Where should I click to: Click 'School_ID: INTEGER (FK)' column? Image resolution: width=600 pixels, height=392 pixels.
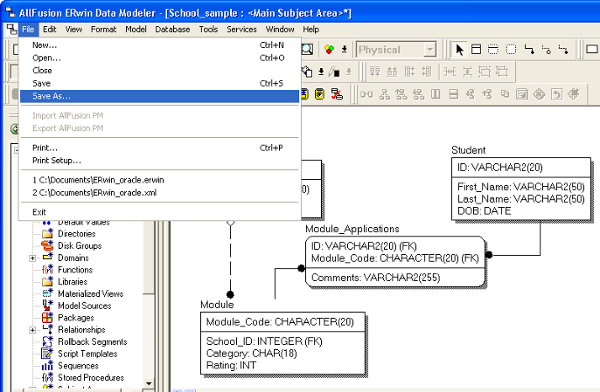(264, 341)
